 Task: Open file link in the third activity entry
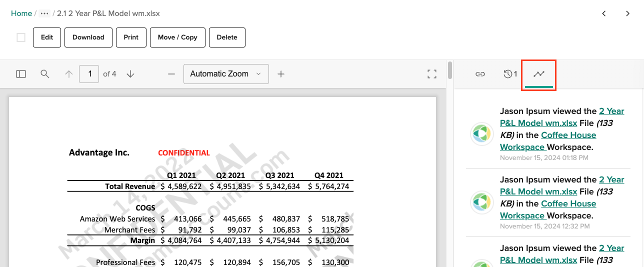[562, 254]
